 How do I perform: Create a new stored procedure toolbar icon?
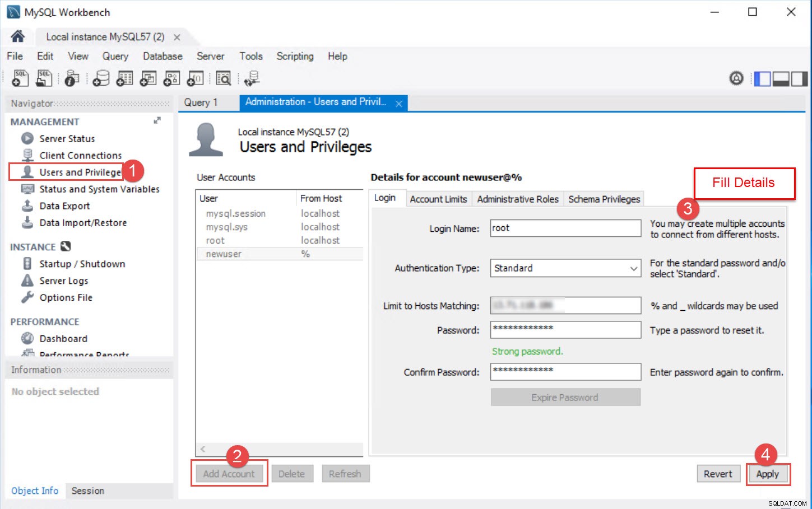pos(171,78)
